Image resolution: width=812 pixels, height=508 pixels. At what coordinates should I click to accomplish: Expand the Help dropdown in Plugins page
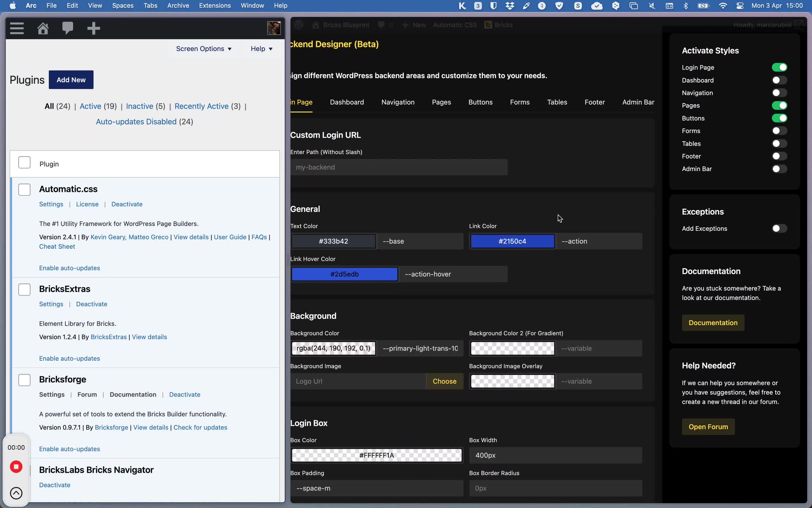(x=262, y=49)
